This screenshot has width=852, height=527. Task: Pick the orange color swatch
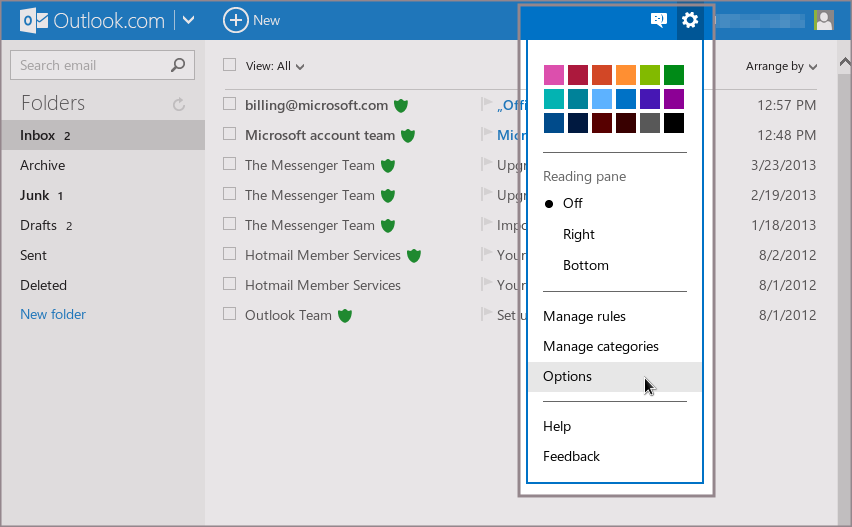626,75
